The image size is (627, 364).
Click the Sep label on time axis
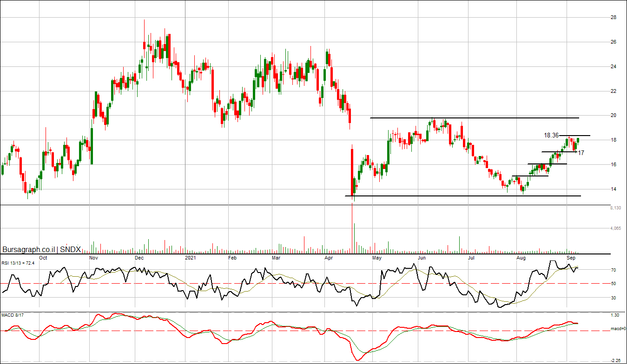[571, 257]
